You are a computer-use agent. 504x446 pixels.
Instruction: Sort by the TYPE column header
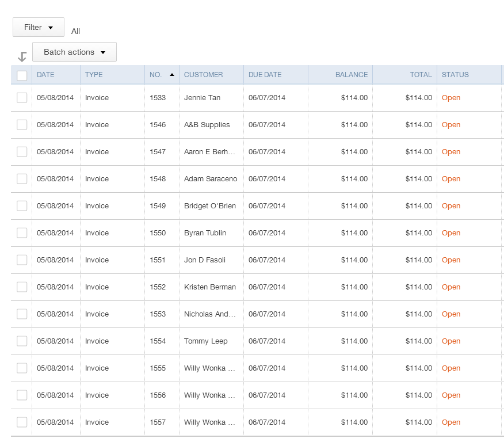point(94,75)
